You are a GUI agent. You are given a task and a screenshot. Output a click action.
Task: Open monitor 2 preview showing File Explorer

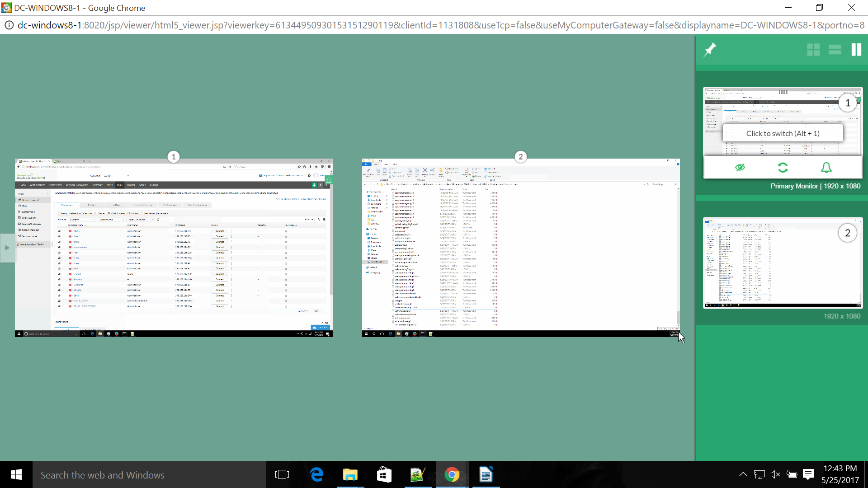[520, 248]
